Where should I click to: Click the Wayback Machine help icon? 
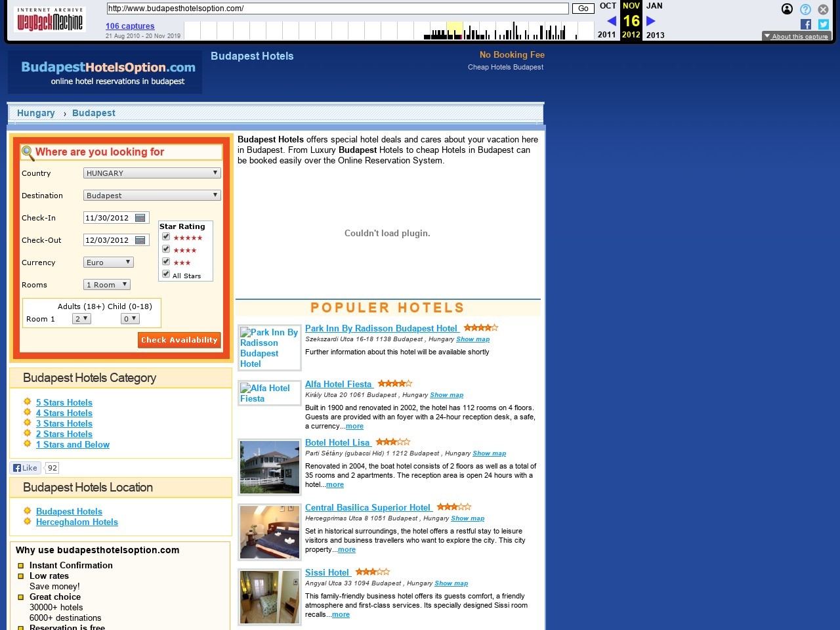click(x=805, y=9)
